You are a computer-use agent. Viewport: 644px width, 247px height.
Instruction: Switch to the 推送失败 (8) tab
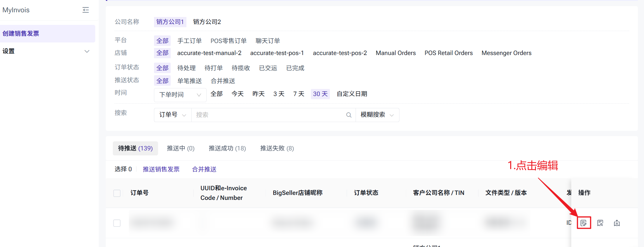(x=277, y=148)
